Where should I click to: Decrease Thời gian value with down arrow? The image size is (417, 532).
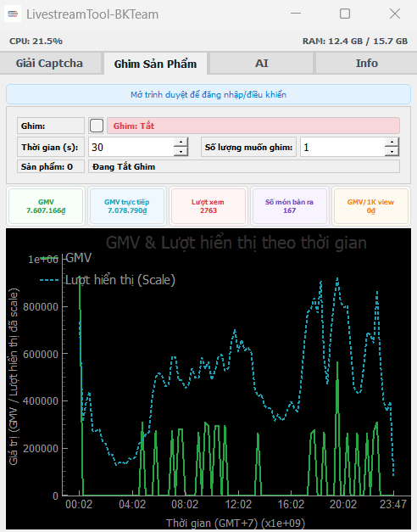[x=181, y=152]
